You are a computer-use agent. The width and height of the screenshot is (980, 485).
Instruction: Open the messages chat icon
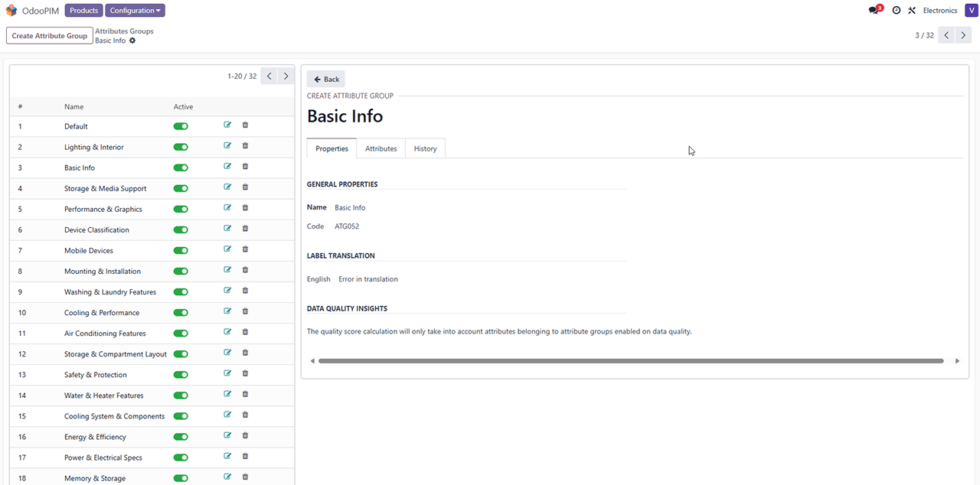point(874,11)
